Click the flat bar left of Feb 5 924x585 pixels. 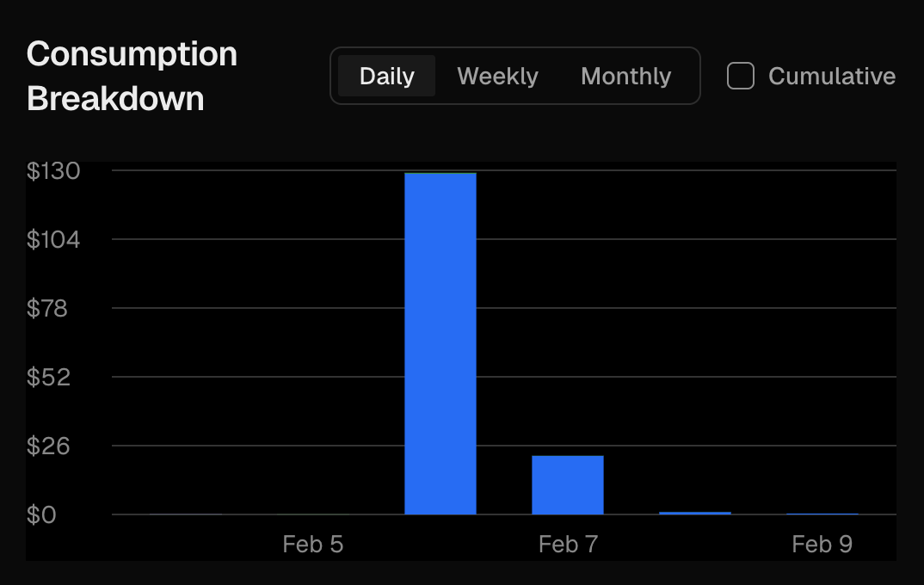(186, 514)
